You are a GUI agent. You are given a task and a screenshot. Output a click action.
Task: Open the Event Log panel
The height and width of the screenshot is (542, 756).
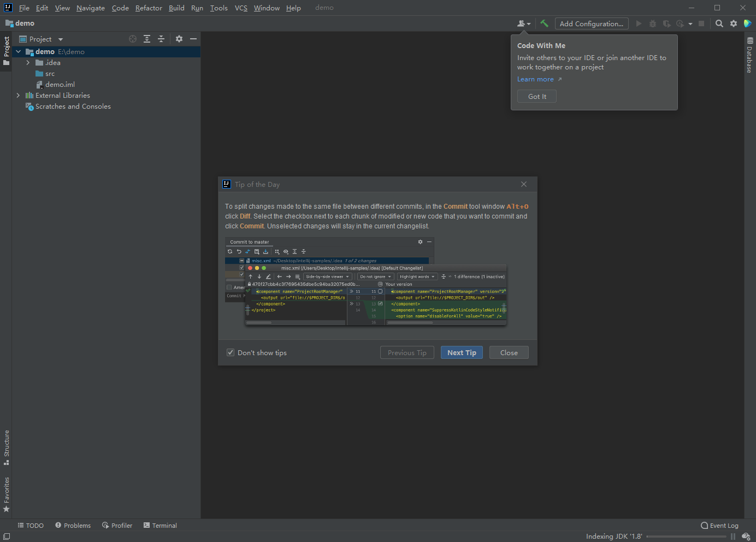coord(719,526)
